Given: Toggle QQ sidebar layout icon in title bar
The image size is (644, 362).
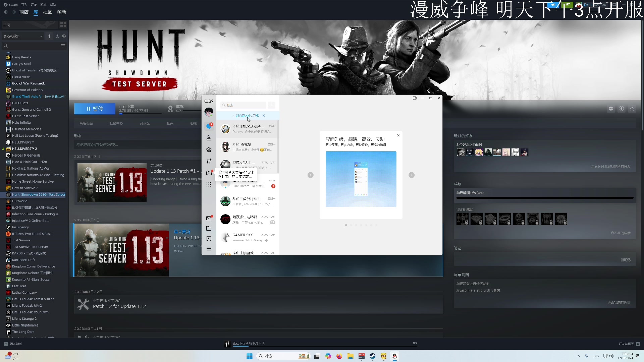Looking at the screenshot, I should click(x=415, y=98).
